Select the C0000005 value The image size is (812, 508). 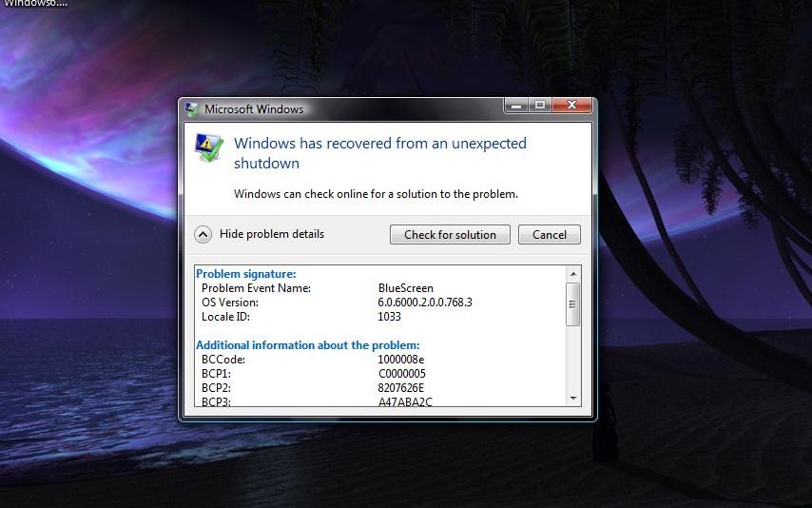402,374
